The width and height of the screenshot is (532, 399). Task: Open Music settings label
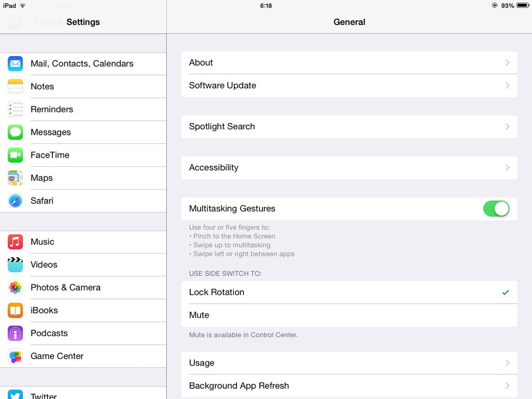tap(43, 241)
